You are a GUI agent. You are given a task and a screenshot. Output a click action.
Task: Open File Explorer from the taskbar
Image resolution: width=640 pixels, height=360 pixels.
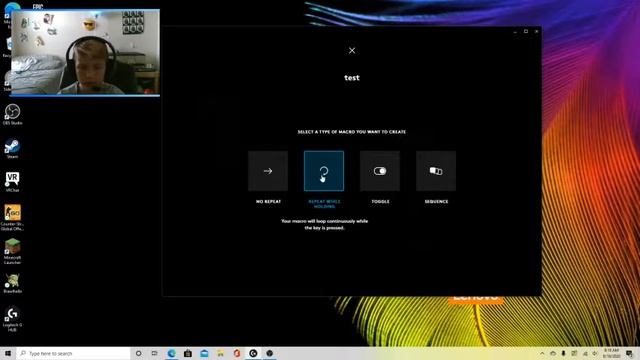(x=220, y=353)
